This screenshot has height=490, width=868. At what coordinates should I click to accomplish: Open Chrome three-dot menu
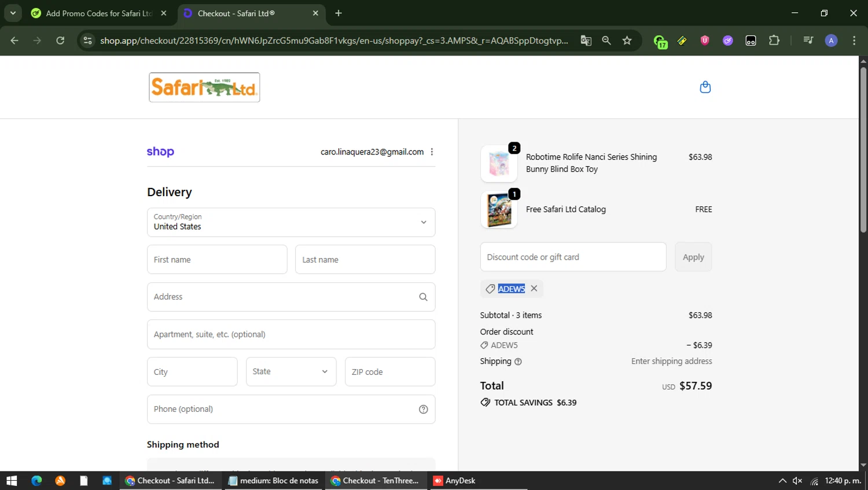coord(854,40)
